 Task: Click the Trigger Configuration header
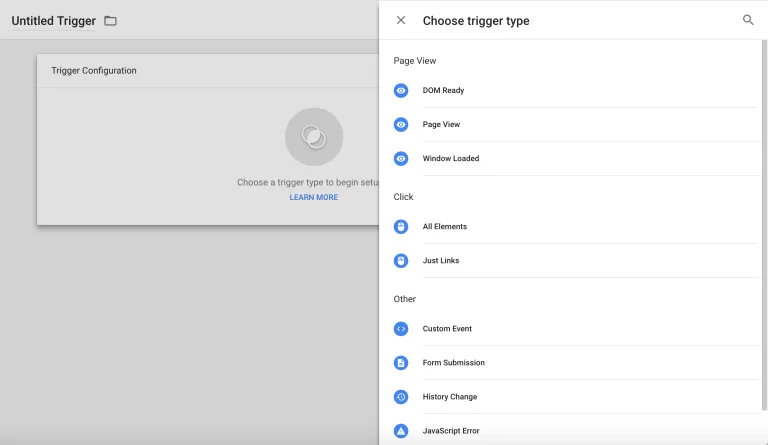[94, 70]
